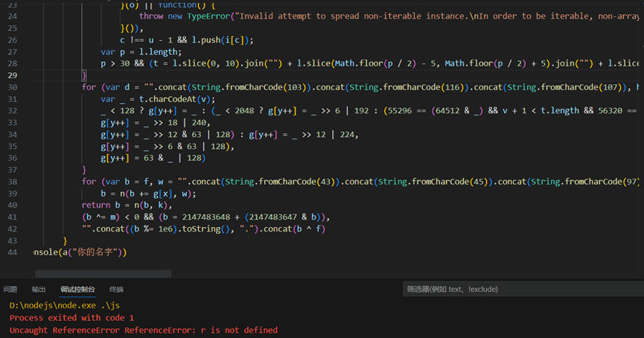
Task: Click line number 38 in gutter
Action: click(13, 182)
